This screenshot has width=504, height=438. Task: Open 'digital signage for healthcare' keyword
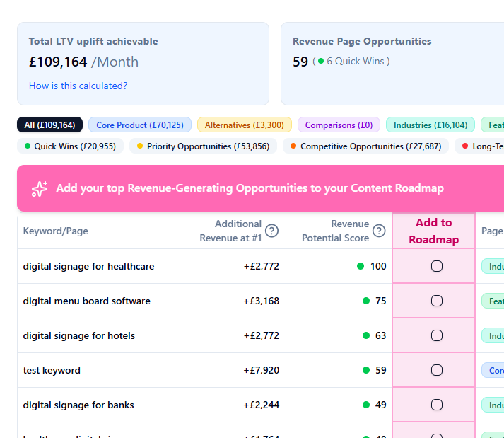(x=88, y=267)
